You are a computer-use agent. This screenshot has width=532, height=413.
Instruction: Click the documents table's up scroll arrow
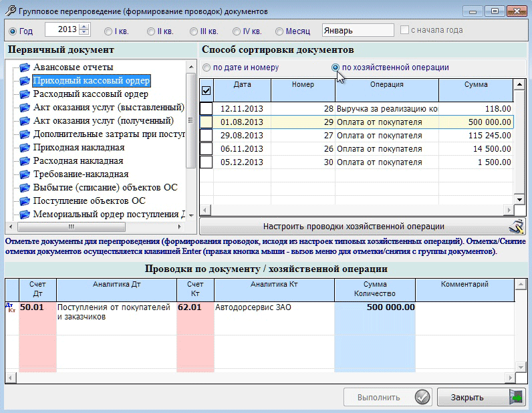[519, 84]
